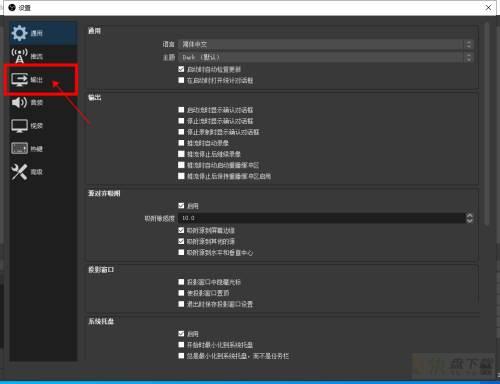Open the Language (语言) dropdown
Image resolution: width=500 pixels, height=384 pixels.
(325, 44)
